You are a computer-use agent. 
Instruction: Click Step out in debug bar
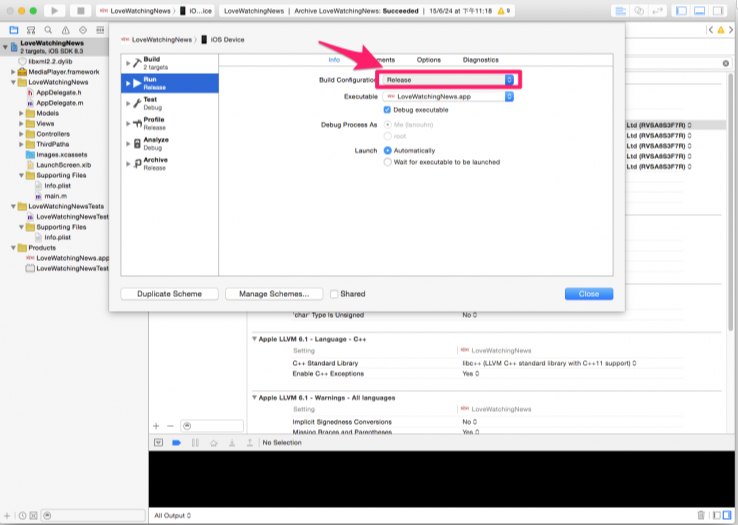coord(249,443)
